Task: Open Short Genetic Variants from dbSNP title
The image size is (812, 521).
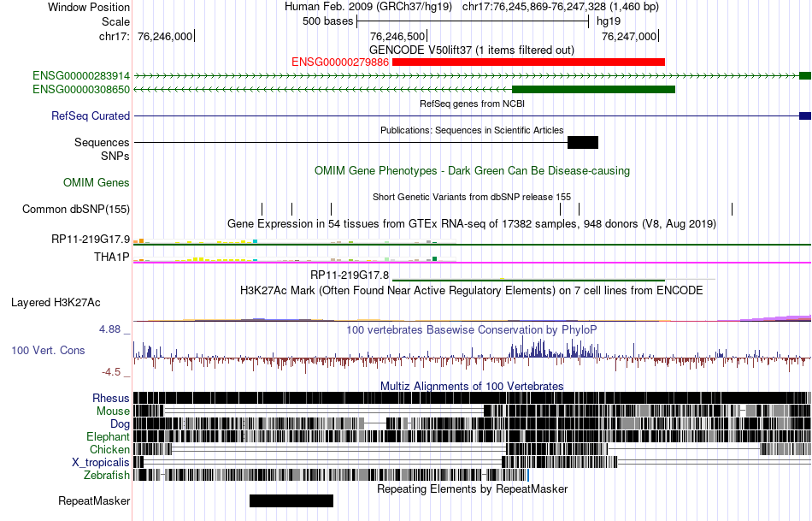Action: tap(472, 197)
